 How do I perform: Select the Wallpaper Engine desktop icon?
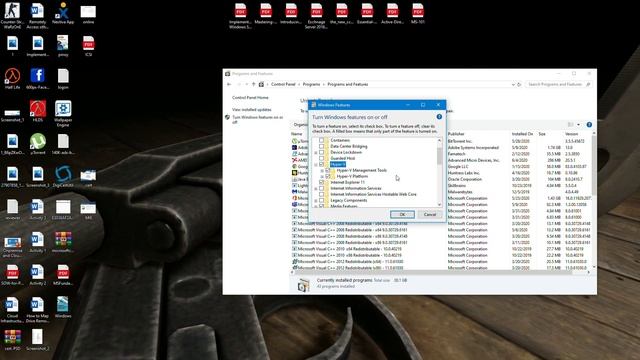tap(63, 113)
